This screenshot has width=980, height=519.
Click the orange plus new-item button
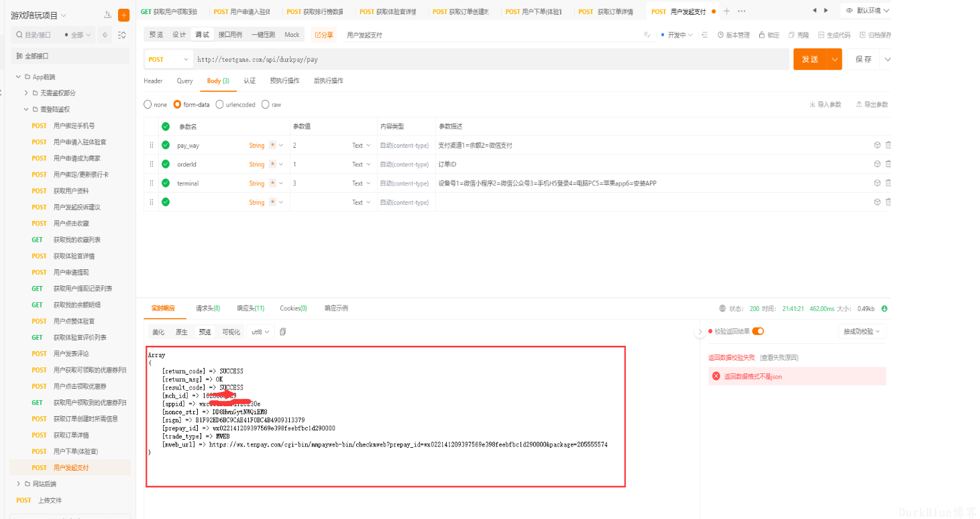(x=123, y=15)
